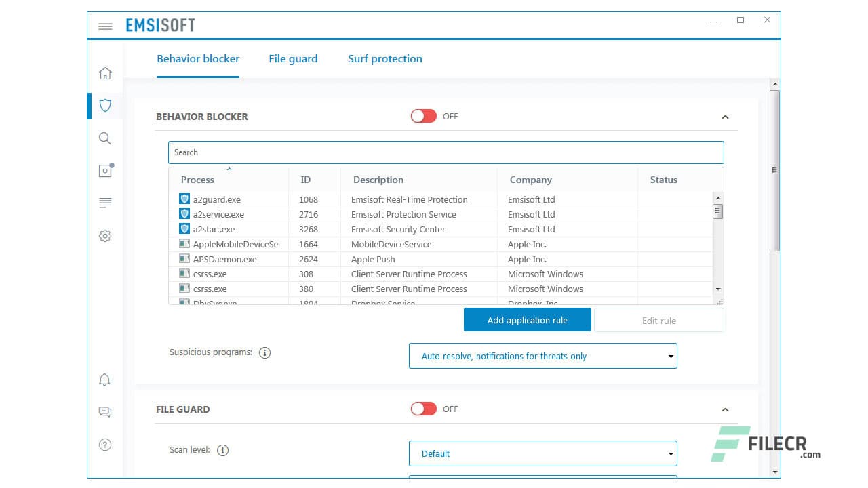868x488 pixels.
Task: Open notifications with the bell icon
Action: [x=105, y=380]
